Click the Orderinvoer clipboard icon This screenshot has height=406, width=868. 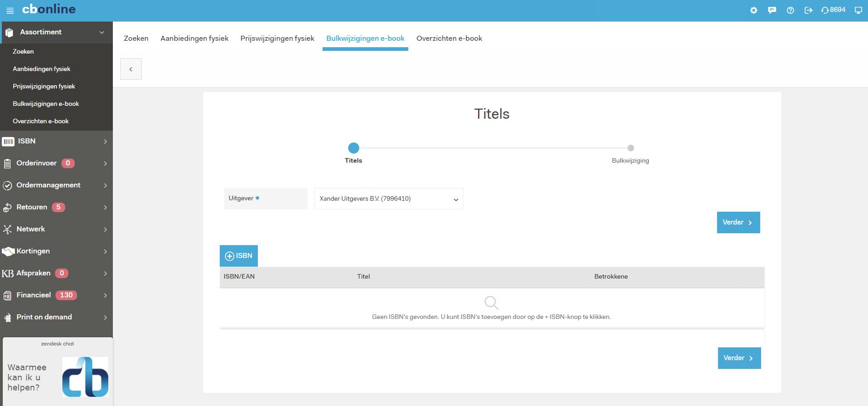7,164
